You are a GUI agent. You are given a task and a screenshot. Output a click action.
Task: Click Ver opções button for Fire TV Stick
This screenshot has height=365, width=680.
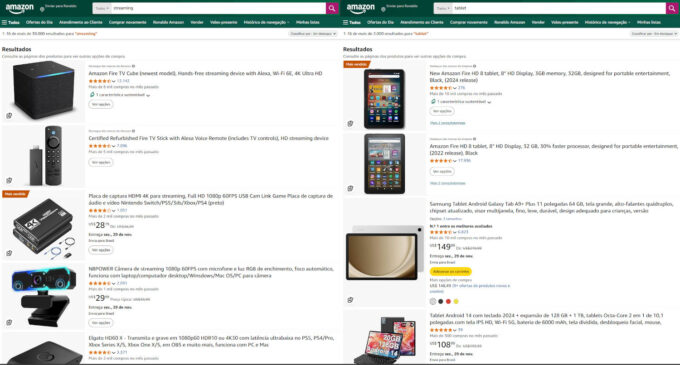point(101,162)
